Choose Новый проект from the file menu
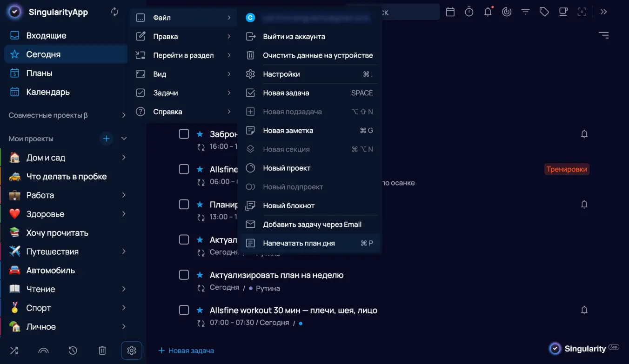Viewport: 629px width, 364px height. (287, 168)
